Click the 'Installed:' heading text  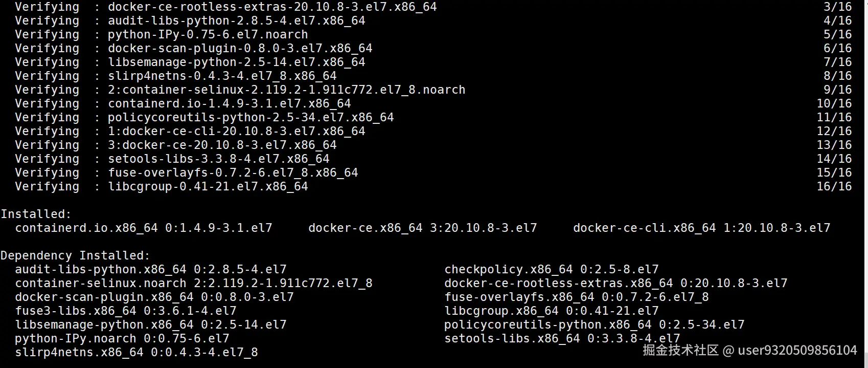[x=36, y=214]
